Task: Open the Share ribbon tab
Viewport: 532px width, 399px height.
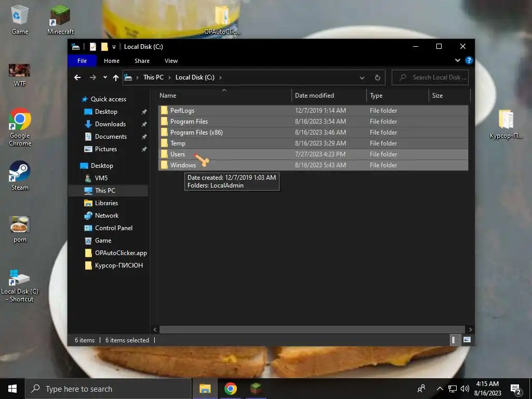Action: (x=142, y=61)
